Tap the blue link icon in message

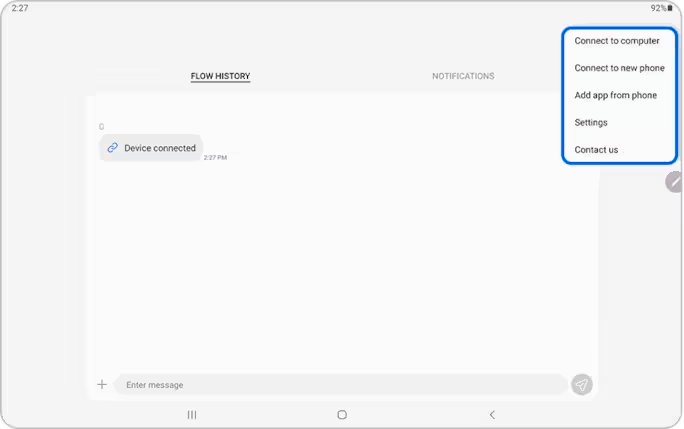[x=113, y=148]
